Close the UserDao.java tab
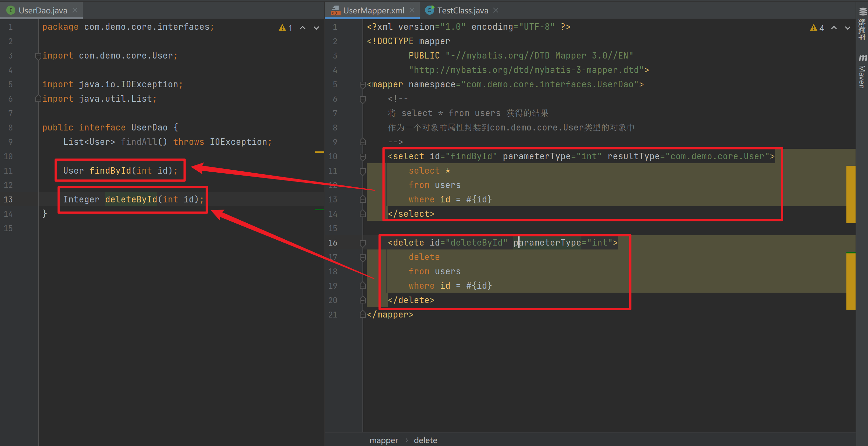Viewport: 868px width, 446px height. click(x=75, y=10)
